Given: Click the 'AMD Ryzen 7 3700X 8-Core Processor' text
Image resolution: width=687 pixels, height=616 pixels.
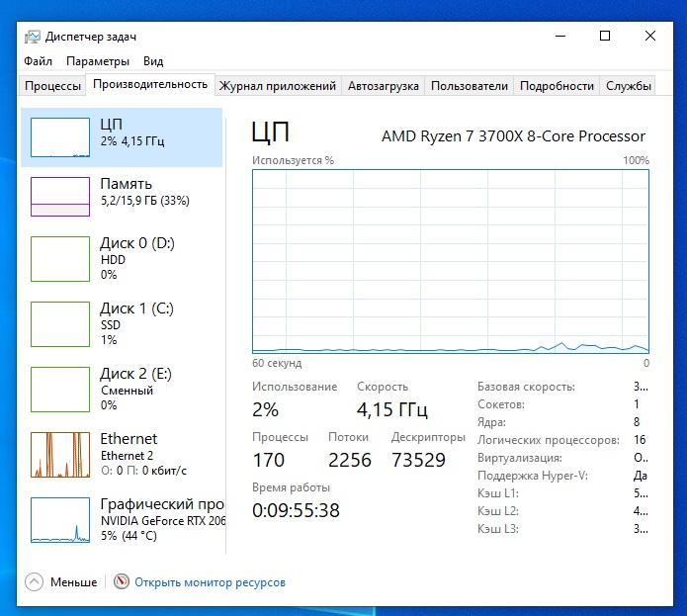Looking at the screenshot, I should point(513,136).
